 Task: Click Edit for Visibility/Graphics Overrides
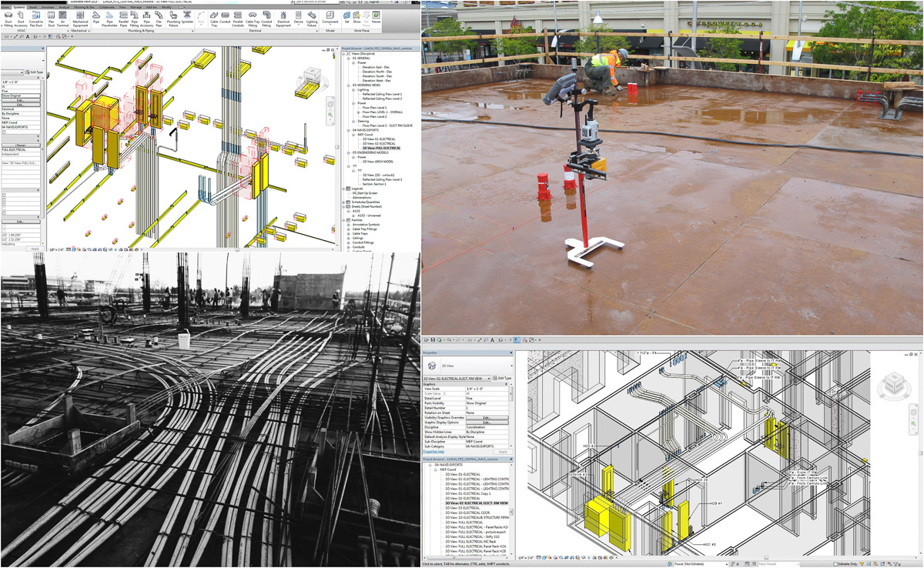487,418
